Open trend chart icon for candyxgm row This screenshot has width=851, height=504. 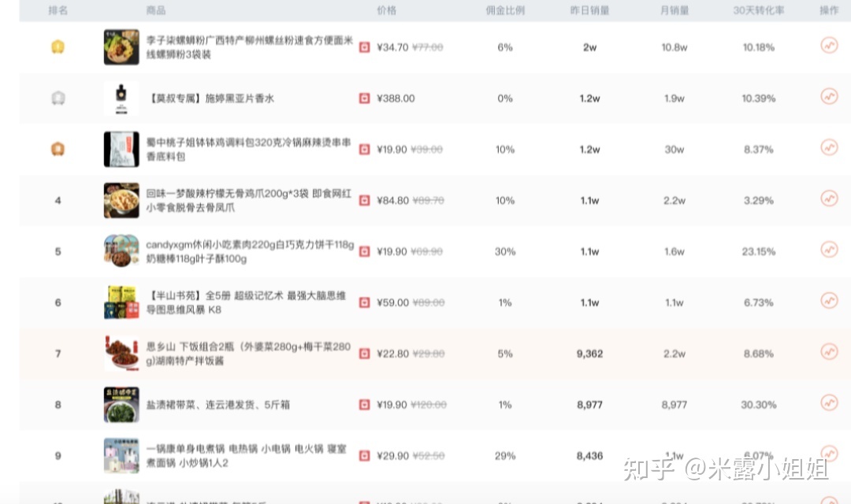pyautogui.click(x=829, y=250)
